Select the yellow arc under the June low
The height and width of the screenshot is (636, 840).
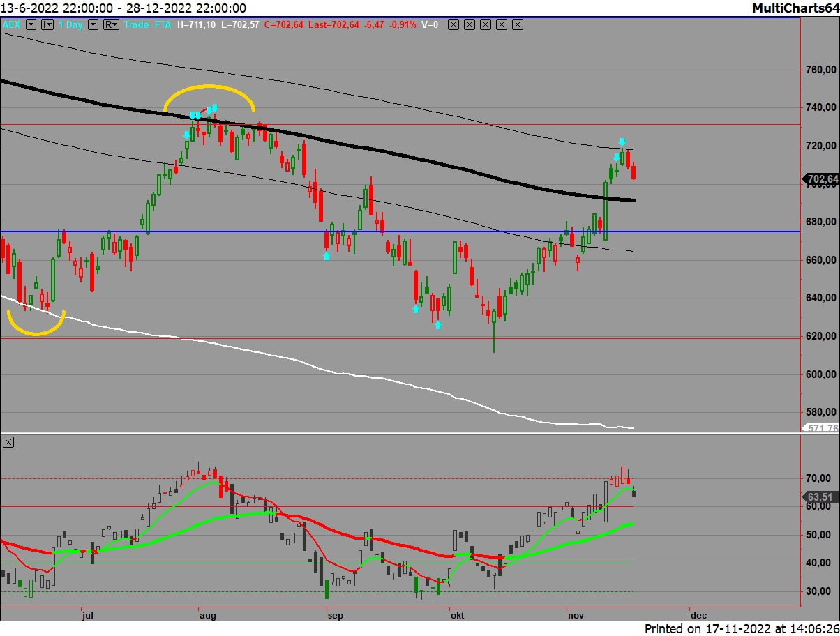[35, 333]
